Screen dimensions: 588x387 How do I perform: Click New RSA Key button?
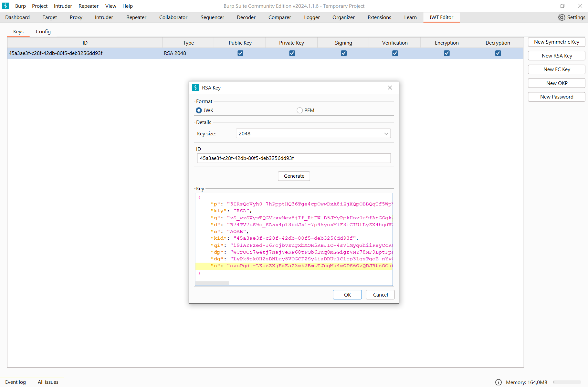click(556, 56)
